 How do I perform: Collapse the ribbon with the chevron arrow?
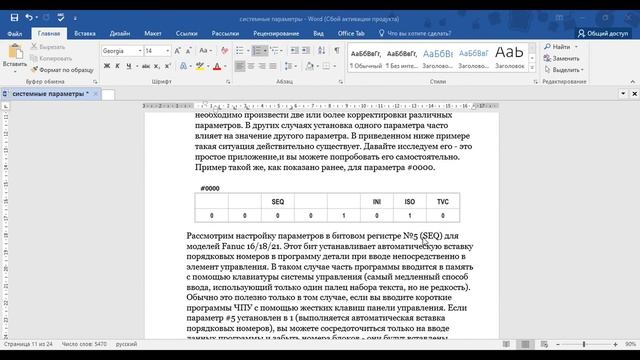(632, 82)
